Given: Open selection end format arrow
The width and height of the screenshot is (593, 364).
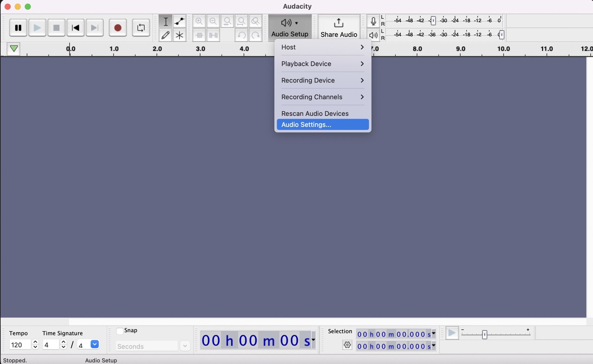Looking at the screenshot, I should coord(434,345).
